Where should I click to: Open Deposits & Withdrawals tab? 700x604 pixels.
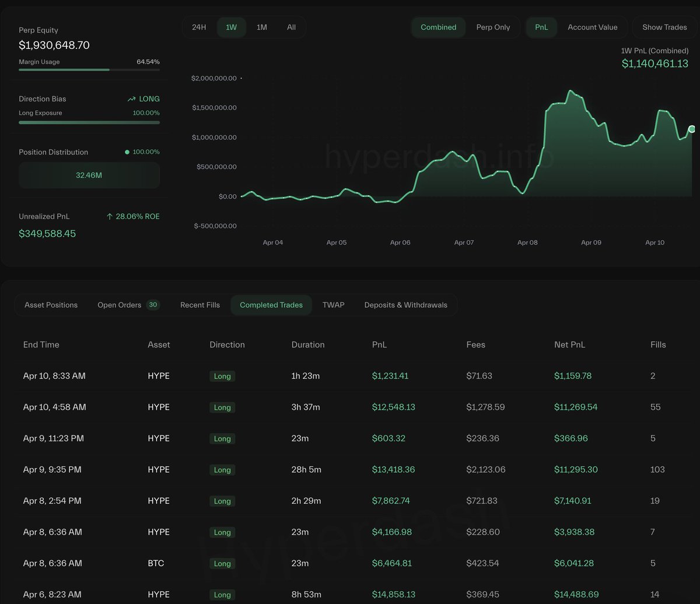(x=405, y=305)
